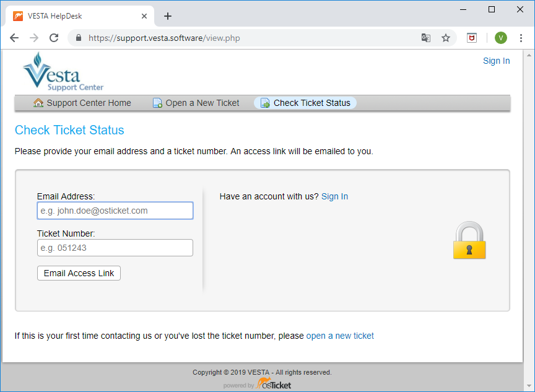
Task: View site info via the address bar lock
Action: (x=79, y=38)
